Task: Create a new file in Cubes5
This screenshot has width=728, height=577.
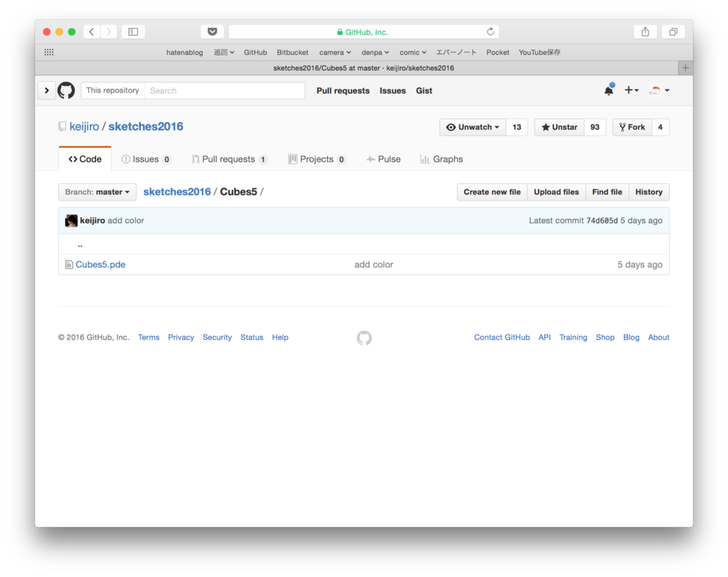Action: point(492,192)
